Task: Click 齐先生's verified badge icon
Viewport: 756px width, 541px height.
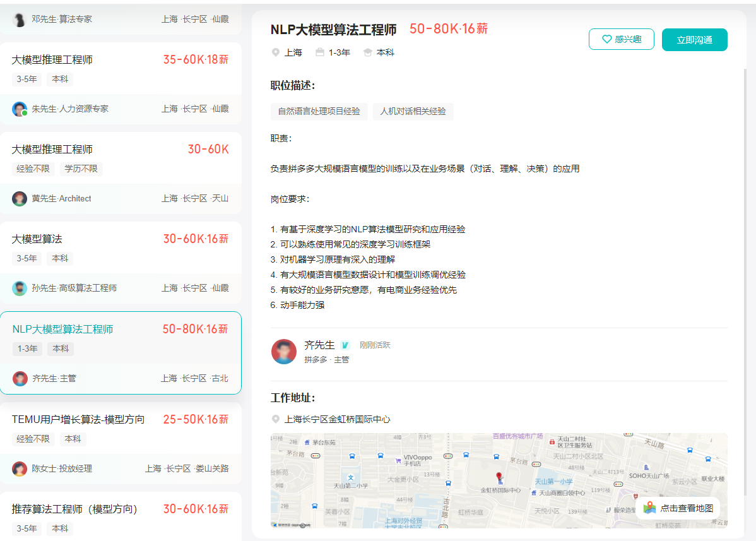Action: pos(345,345)
